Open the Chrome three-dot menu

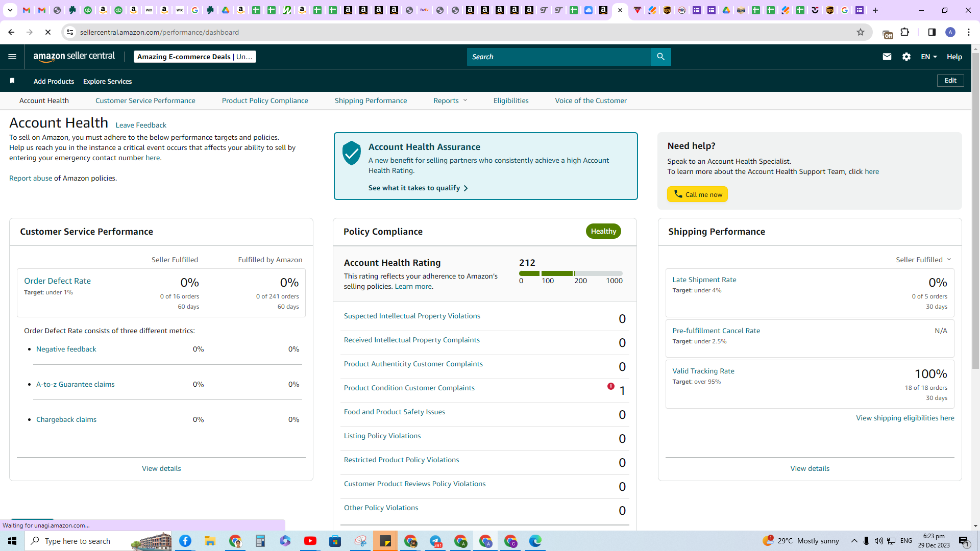969,32
